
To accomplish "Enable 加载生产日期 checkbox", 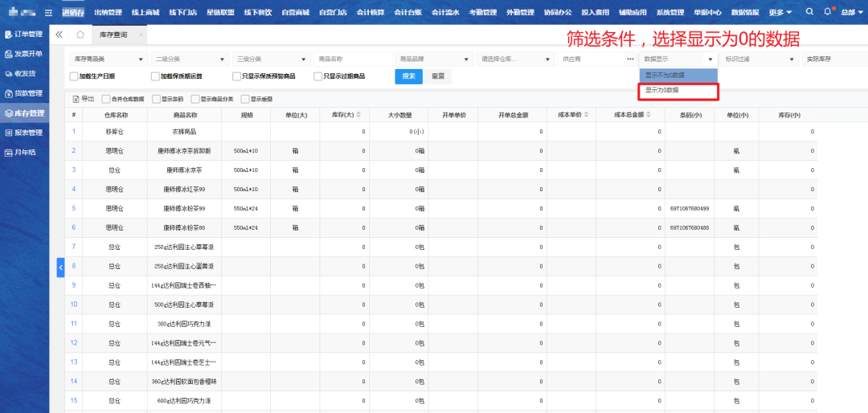I will pos(74,76).
